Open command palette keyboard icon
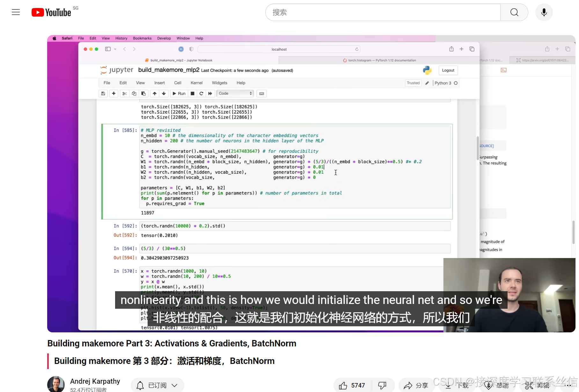Viewport: 579px width, 392px height. 261,93
